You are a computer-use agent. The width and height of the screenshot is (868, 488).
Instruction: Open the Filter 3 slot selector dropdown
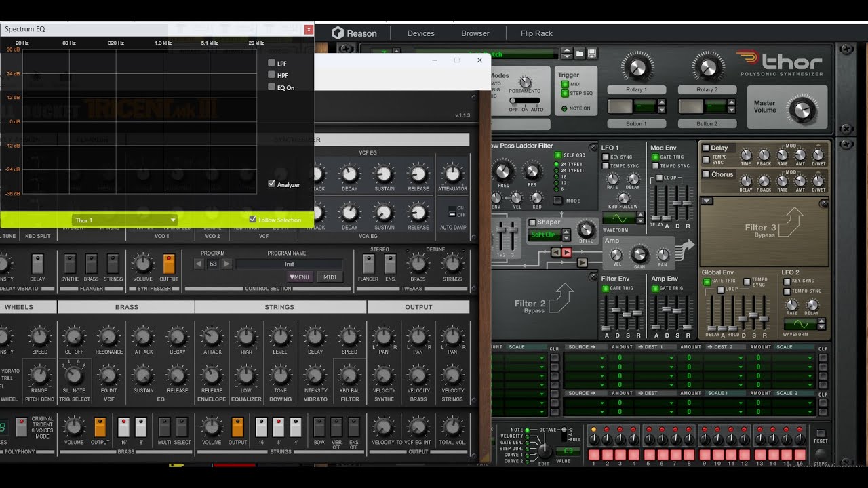pos(707,201)
